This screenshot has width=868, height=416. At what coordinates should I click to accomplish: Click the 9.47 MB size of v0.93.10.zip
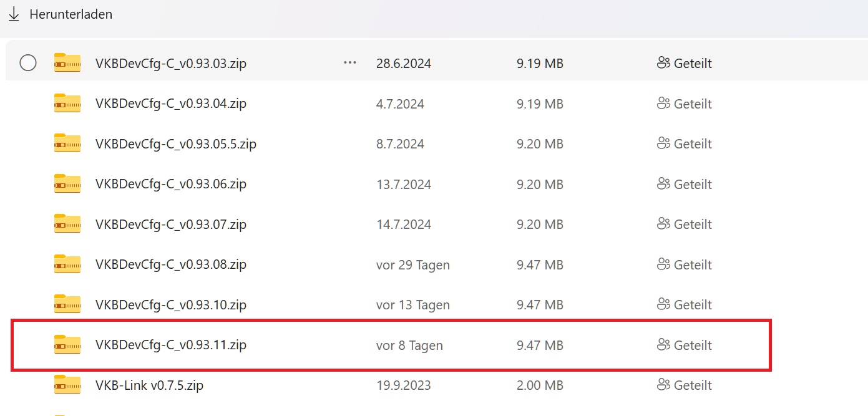pos(540,305)
